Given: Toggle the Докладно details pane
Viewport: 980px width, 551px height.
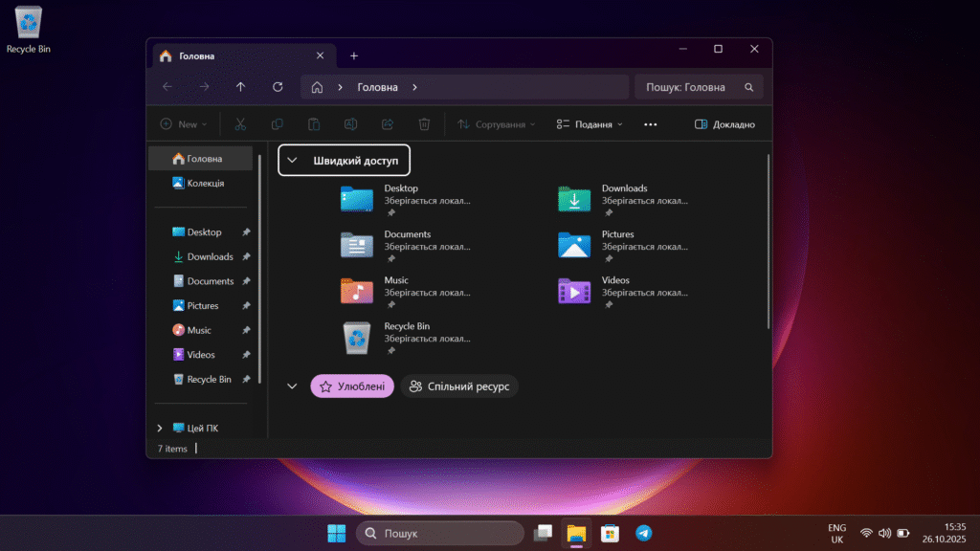Looking at the screenshot, I should coord(724,123).
